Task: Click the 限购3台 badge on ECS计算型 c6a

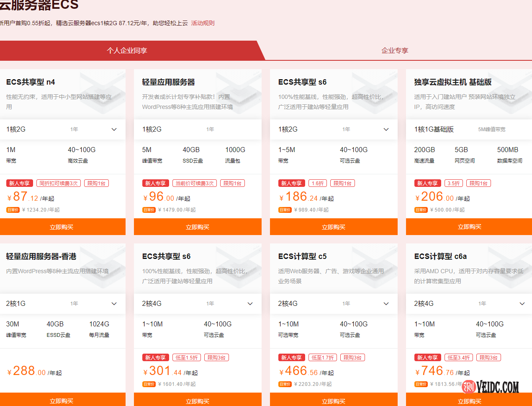Action: click(489, 357)
